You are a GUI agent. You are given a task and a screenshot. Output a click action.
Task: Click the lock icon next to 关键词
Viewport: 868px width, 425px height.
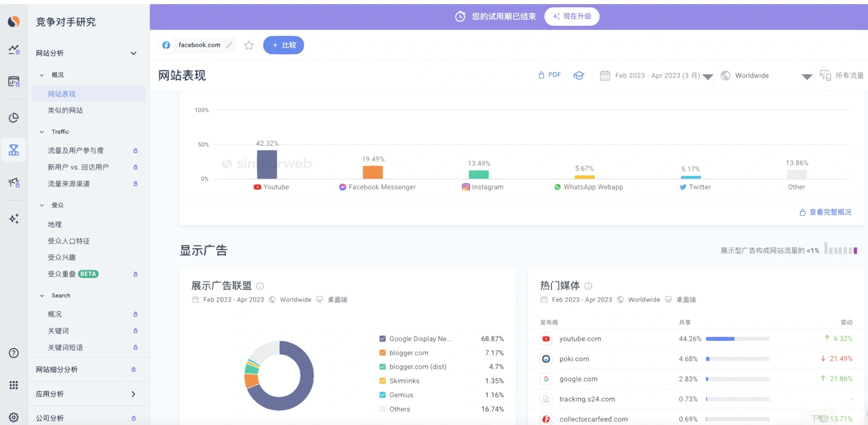[135, 331]
